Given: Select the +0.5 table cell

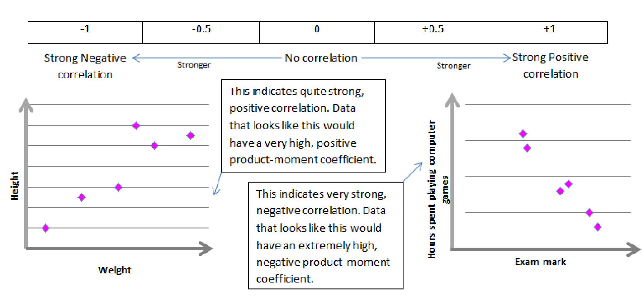Looking at the screenshot, I should (x=433, y=32).
